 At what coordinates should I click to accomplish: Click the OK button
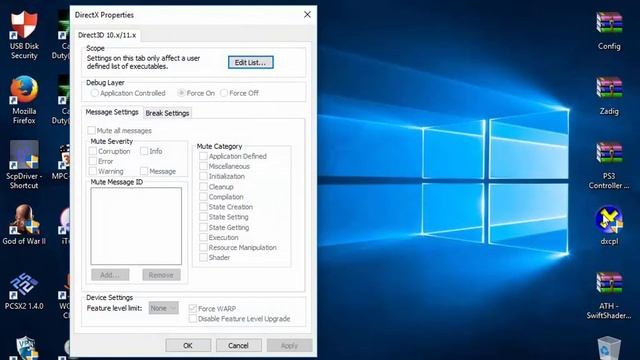188,345
